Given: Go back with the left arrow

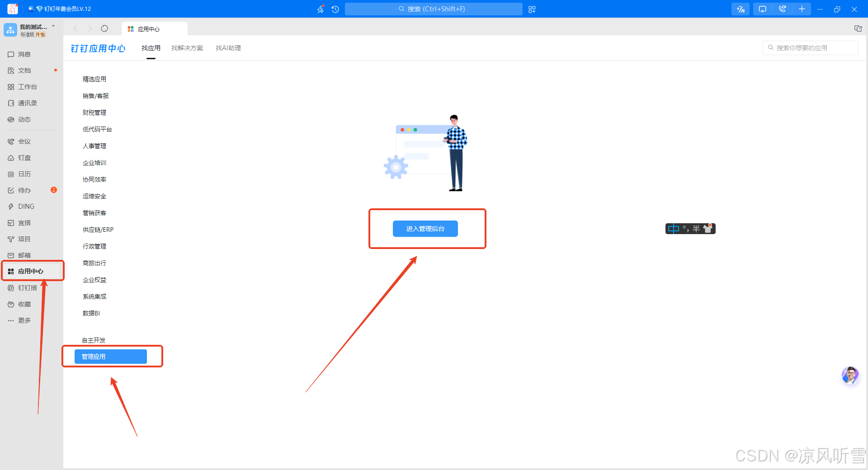Looking at the screenshot, I should click(75, 28).
